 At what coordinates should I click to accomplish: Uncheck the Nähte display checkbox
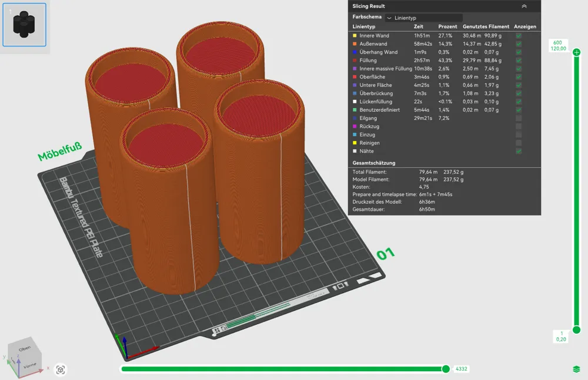pos(519,151)
